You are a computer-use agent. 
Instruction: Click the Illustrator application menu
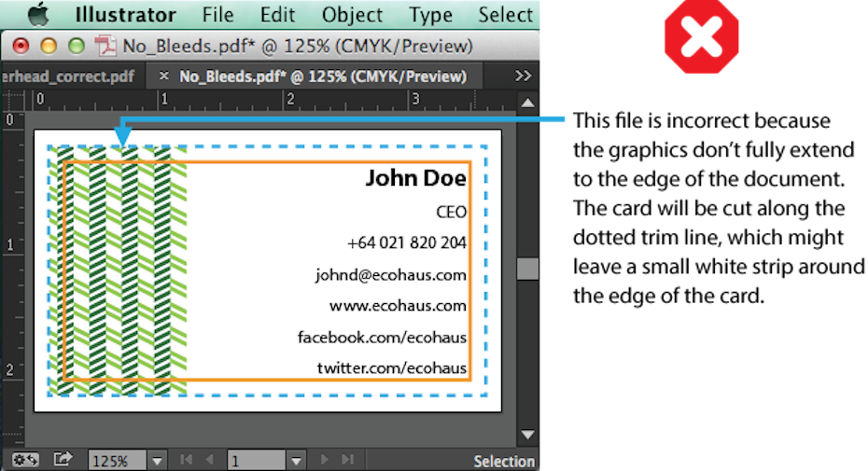pos(125,15)
